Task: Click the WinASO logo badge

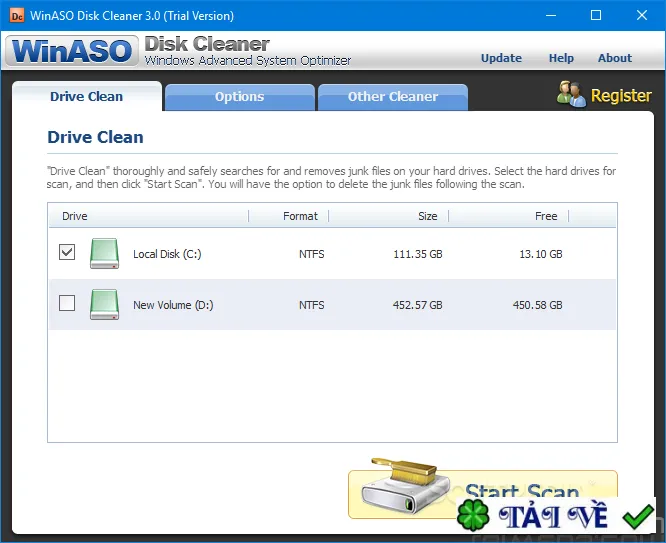Action: (x=72, y=51)
